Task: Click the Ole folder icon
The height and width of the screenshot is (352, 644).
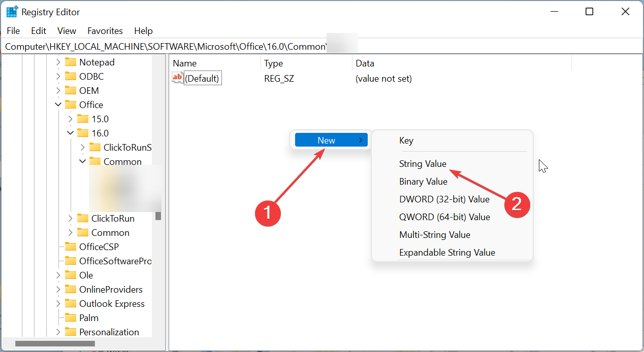Action: coord(71,275)
